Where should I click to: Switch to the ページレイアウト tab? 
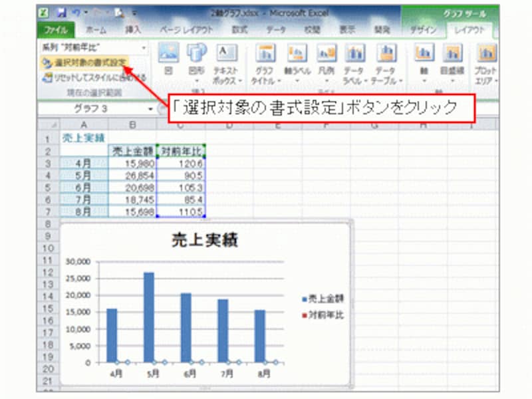click(x=186, y=30)
